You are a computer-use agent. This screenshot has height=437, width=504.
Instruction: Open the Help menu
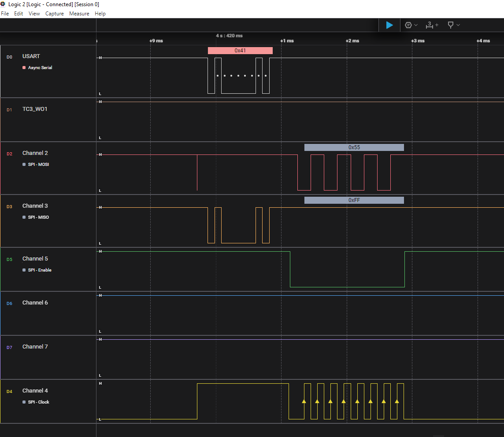[100, 14]
